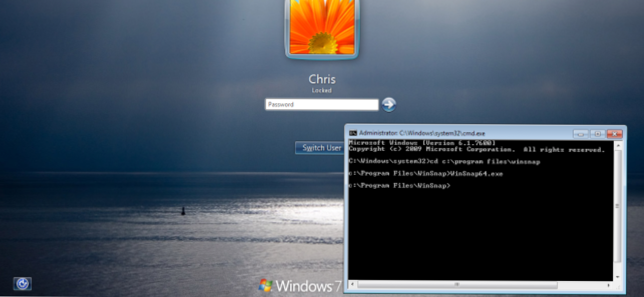Click the Locked status text
This screenshot has height=297, width=644.
322,91
